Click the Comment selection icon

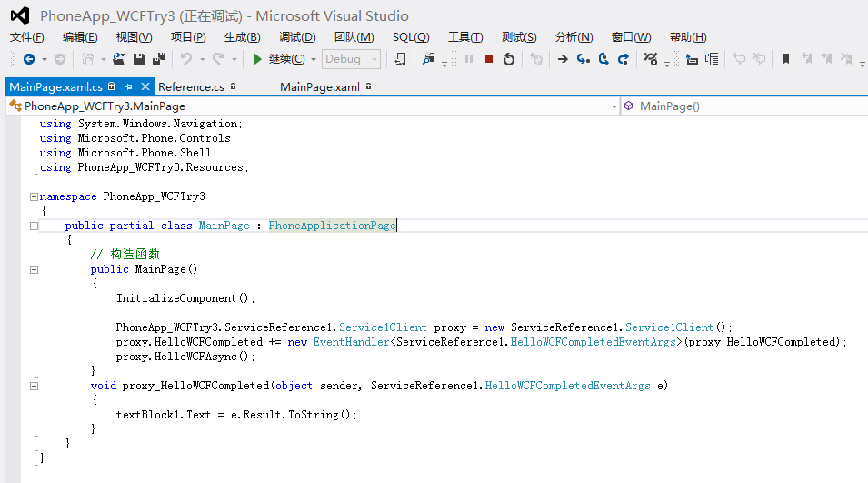[739, 59]
